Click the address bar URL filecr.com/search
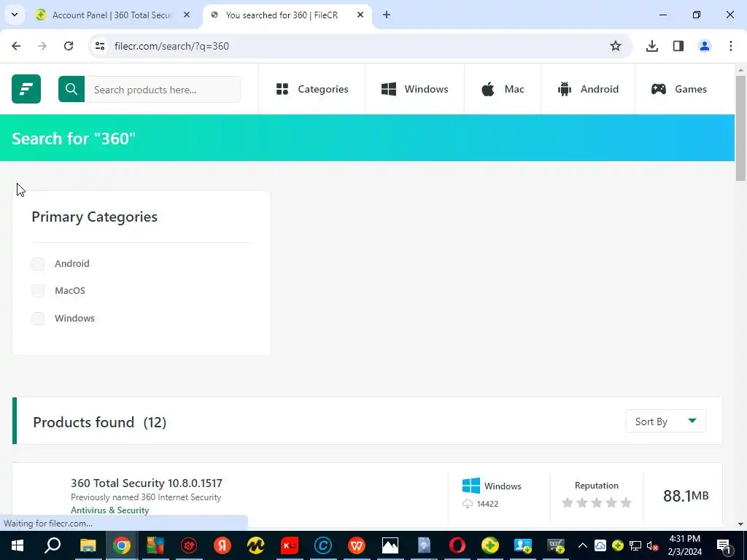 tap(171, 46)
